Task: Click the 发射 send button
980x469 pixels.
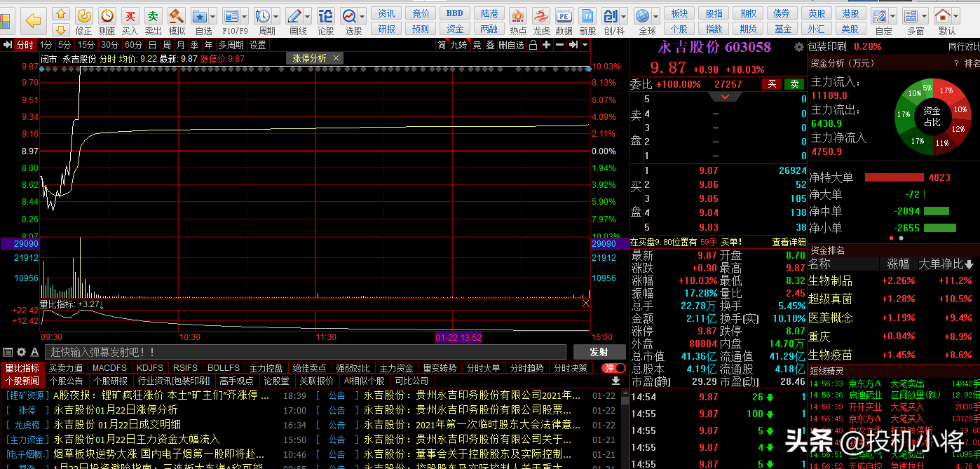Action: 599,352
